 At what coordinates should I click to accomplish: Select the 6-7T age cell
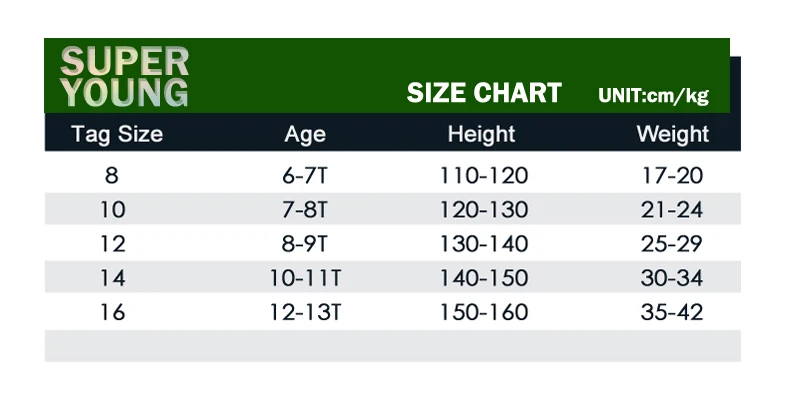click(x=305, y=175)
